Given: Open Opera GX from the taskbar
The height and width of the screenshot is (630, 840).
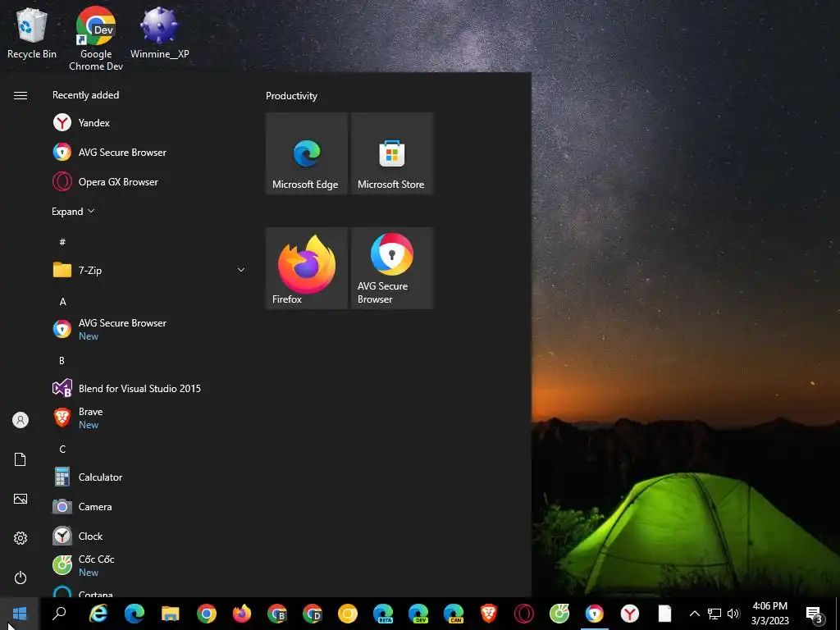Looking at the screenshot, I should tap(524, 614).
